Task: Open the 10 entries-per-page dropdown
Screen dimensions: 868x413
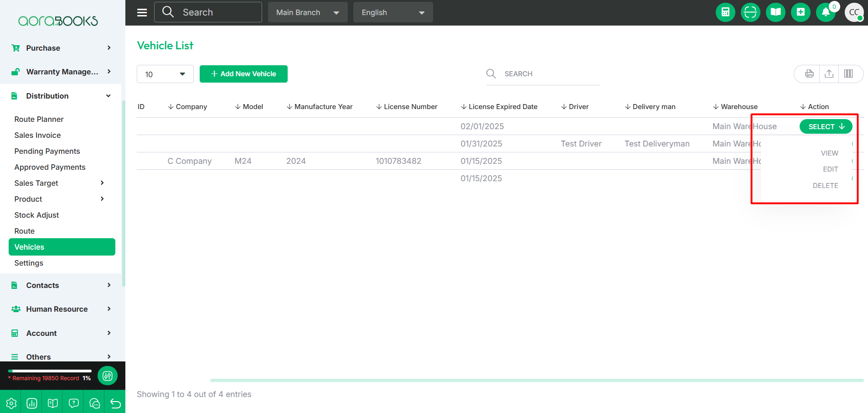Action: coord(165,74)
